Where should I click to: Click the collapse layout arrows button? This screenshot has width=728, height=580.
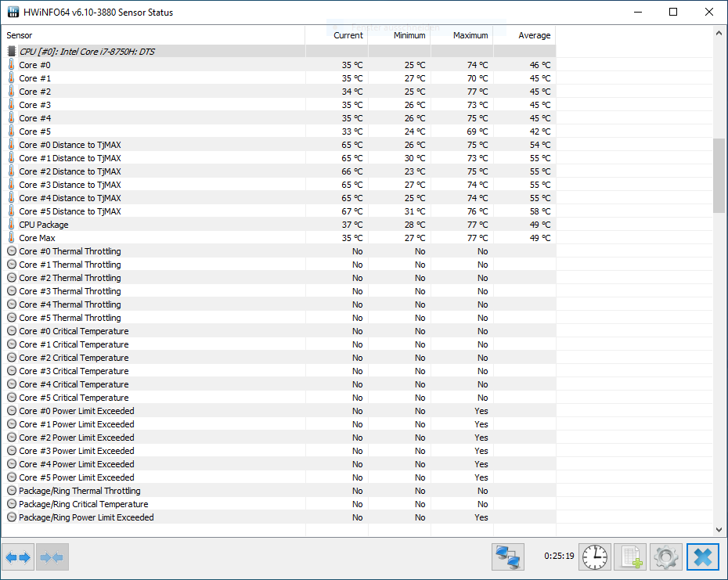[52, 557]
